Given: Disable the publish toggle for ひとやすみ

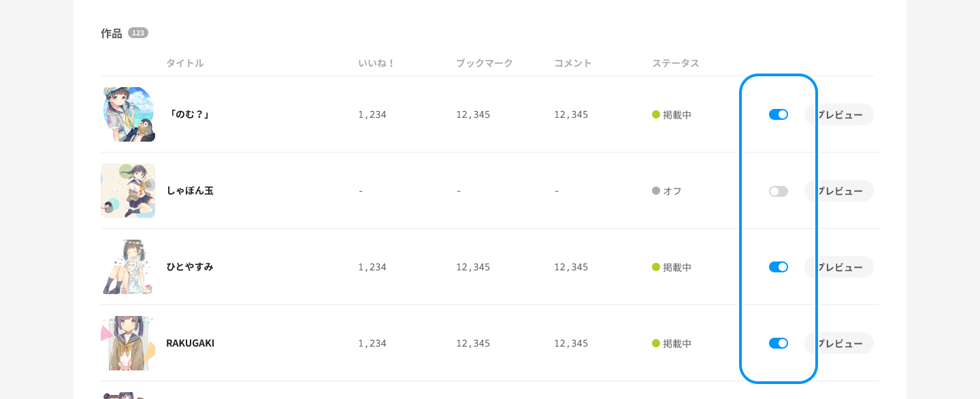Looking at the screenshot, I should 778,267.
